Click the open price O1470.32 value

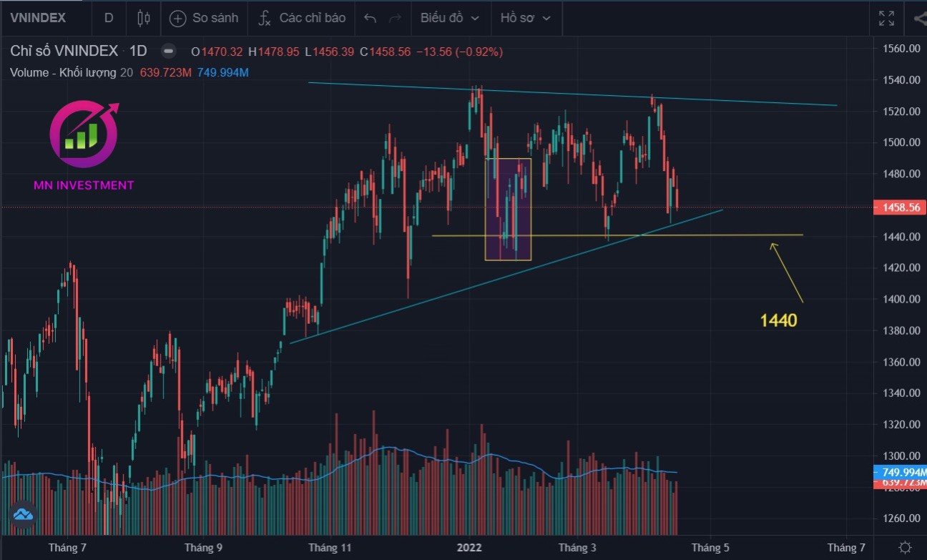pyautogui.click(x=217, y=52)
